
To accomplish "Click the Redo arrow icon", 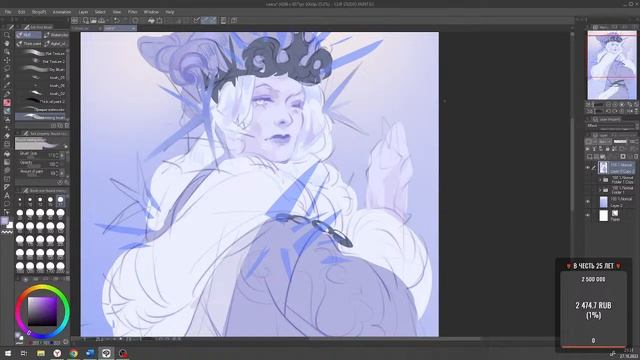I will pos(125,20).
